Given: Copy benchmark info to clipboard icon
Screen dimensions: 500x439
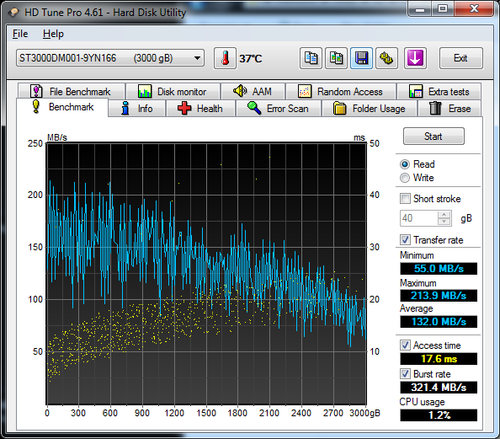Looking at the screenshot, I should point(311,58).
